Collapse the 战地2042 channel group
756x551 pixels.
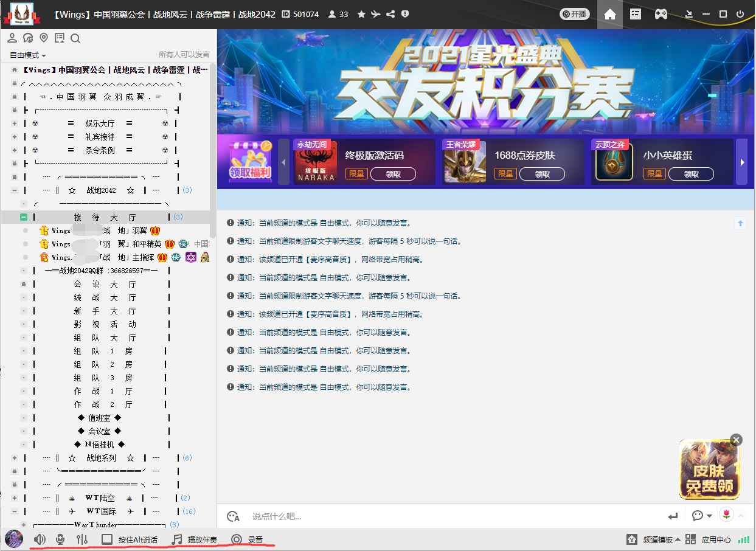click(15, 190)
